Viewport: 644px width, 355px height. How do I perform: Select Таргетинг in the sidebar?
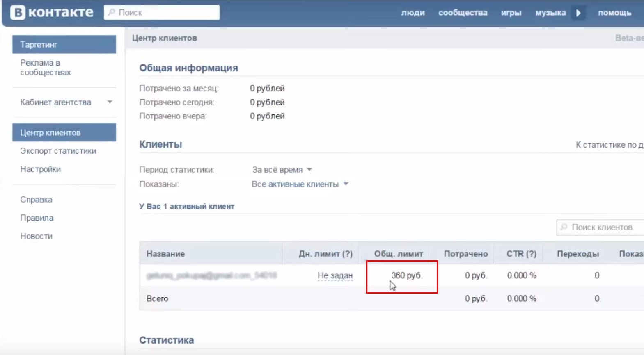tap(64, 44)
